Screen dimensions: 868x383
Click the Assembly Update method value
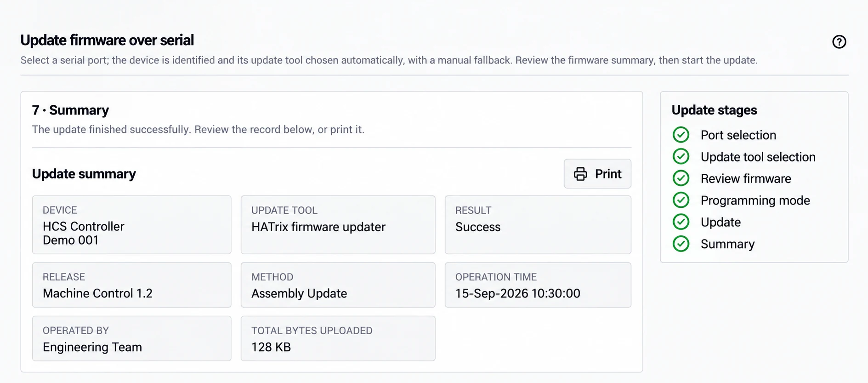299,293
